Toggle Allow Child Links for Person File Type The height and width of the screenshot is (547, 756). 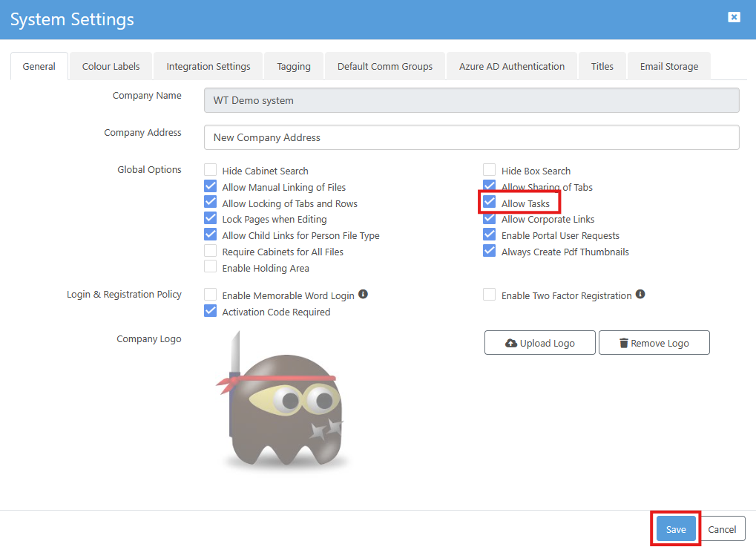tap(210, 235)
